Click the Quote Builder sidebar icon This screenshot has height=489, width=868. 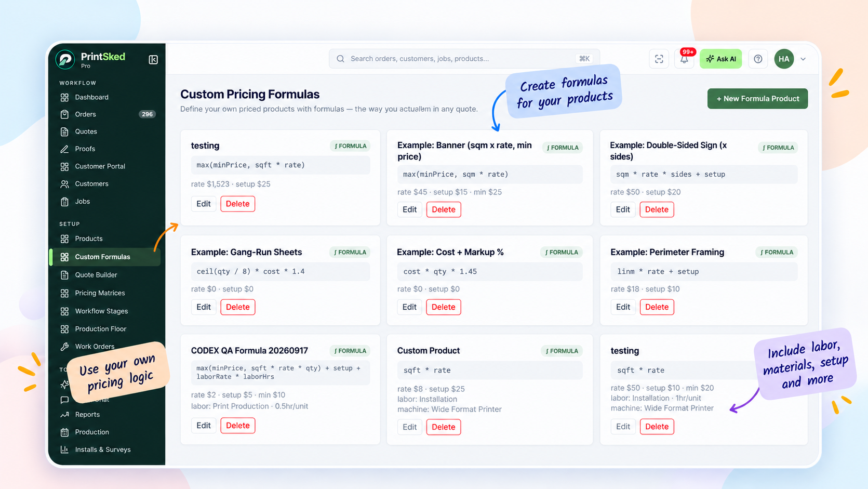[x=64, y=275]
